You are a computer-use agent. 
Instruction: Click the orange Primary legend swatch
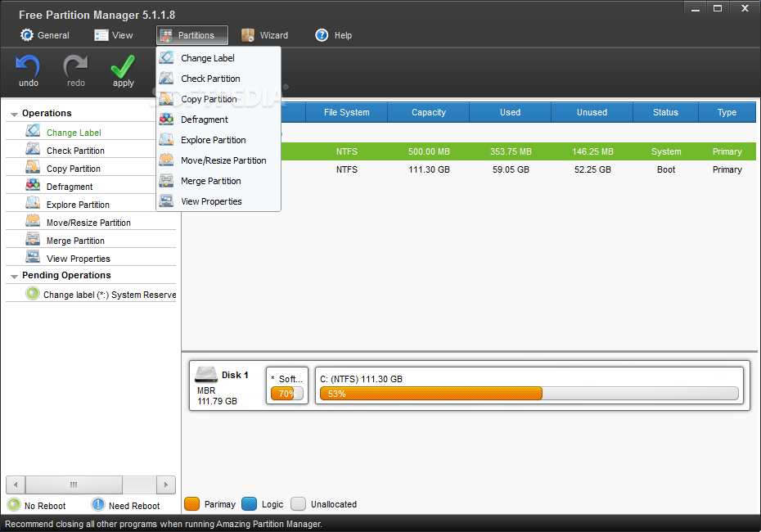coord(192,504)
